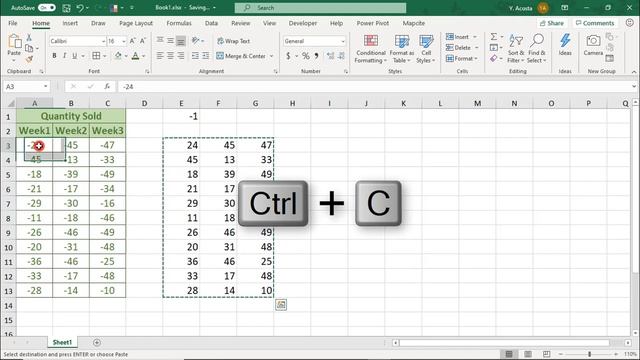The width and height of the screenshot is (640, 360).
Task: Open the Insert tab
Action: [x=70, y=23]
